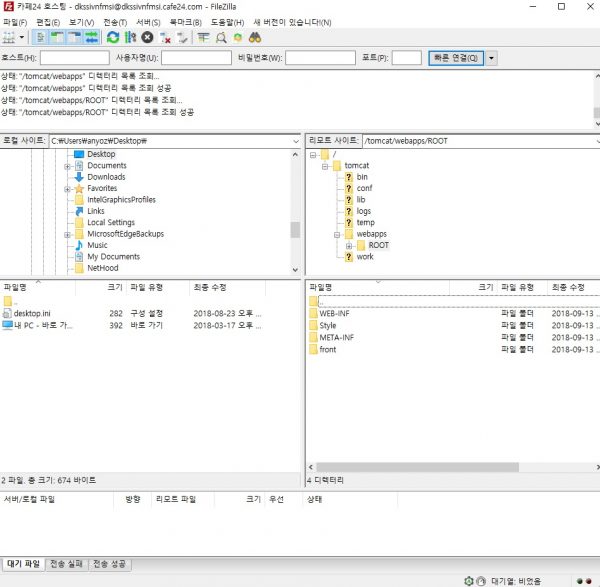The width and height of the screenshot is (600, 587).
Task: Focus the 사용자명(U) input field
Action: pyautogui.click(x=196, y=58)
